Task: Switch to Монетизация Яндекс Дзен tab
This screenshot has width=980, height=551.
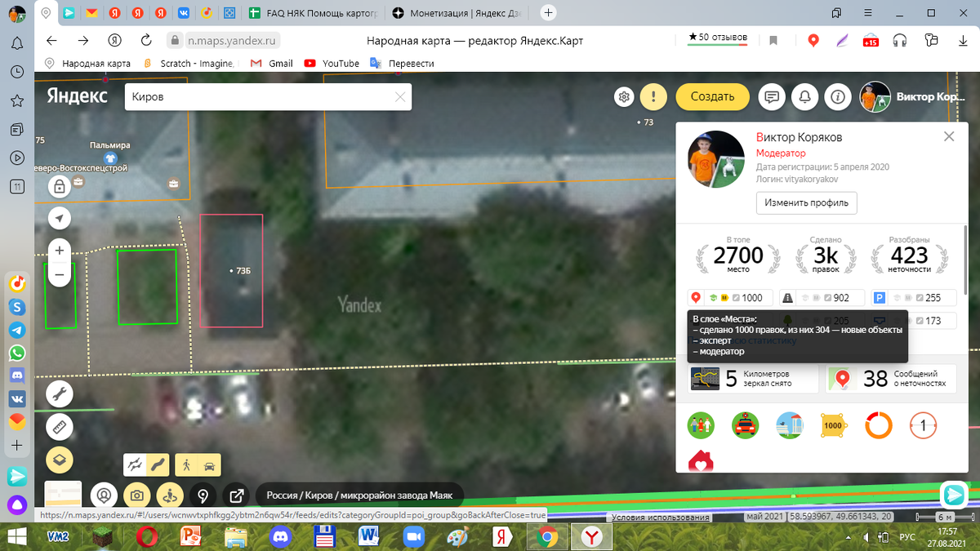Action: tap(459, 13)
